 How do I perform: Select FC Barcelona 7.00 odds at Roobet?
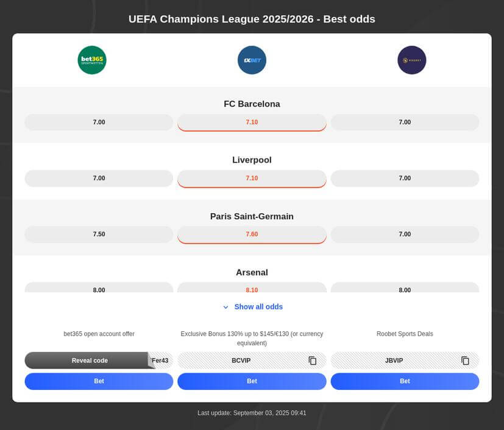coord(405,122)
